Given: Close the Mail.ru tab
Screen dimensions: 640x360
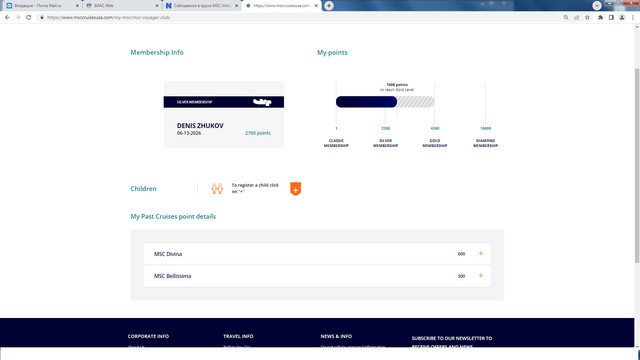Looking at the screenshot, I should click(77, 6).
